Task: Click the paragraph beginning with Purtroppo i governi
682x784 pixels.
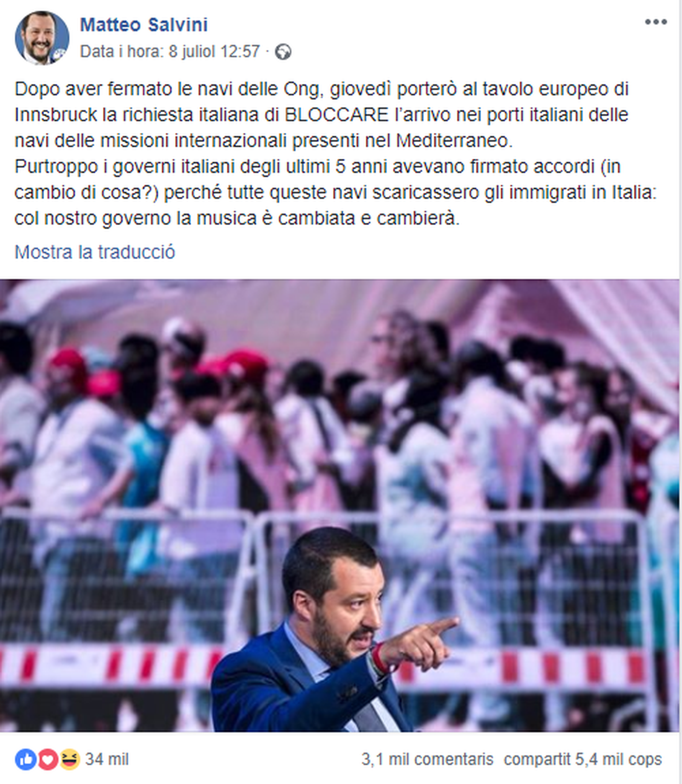Action: 335,193
